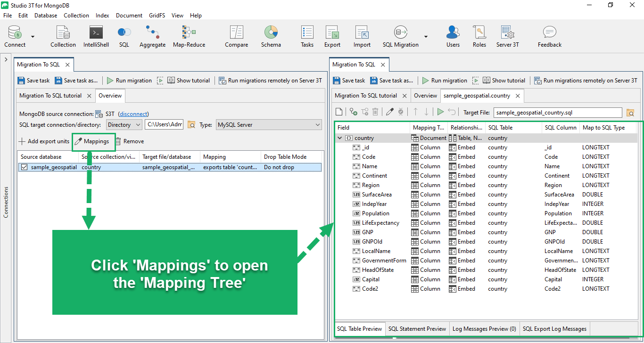Toggle the sample_geospatial export unit checkbox
The width and height of the screenshot is (644, 343).
[x=25, y=167]
